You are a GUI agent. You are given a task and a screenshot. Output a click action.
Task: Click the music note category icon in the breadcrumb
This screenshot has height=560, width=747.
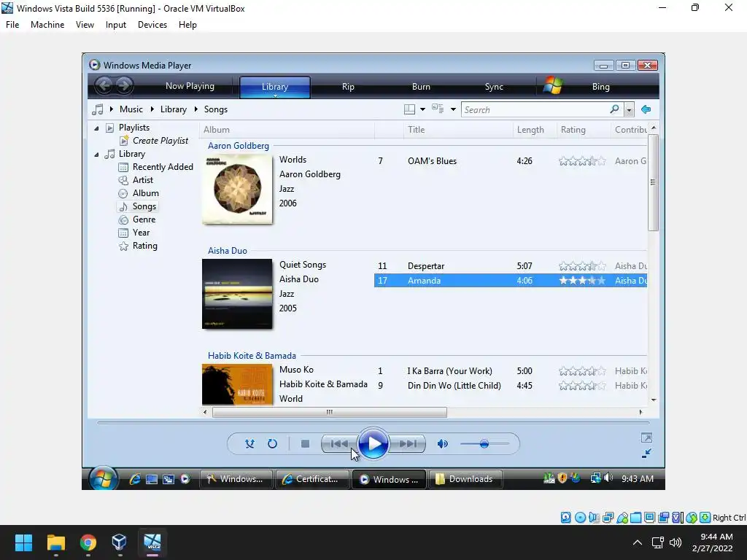tap(98, 109)
